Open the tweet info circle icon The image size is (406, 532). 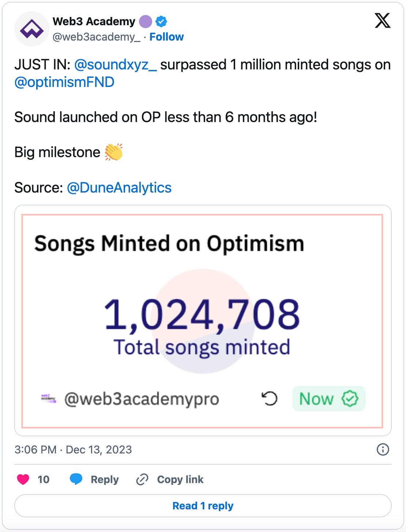[x=383, y=449]
